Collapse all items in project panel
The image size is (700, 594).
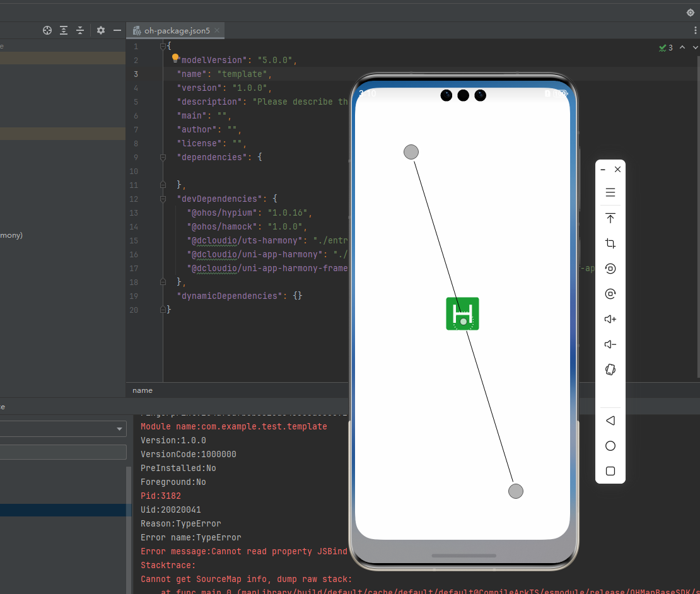(80, 30)
